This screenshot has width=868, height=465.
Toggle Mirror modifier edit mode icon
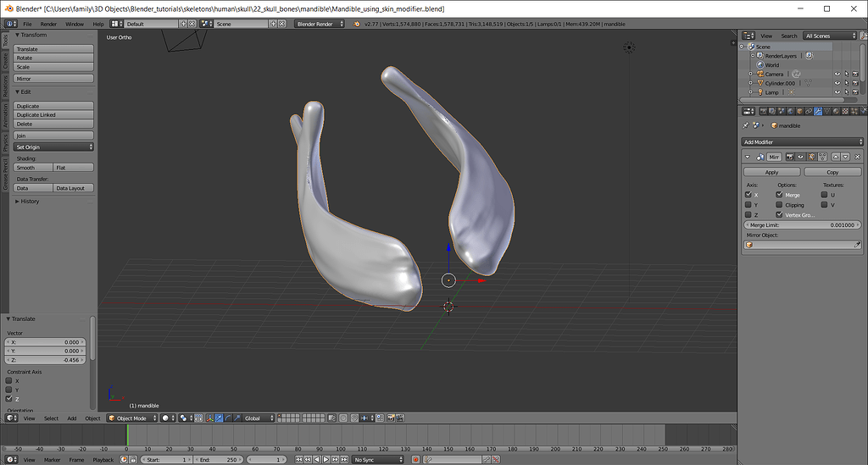pyautogui.click(x=811, y=157)
